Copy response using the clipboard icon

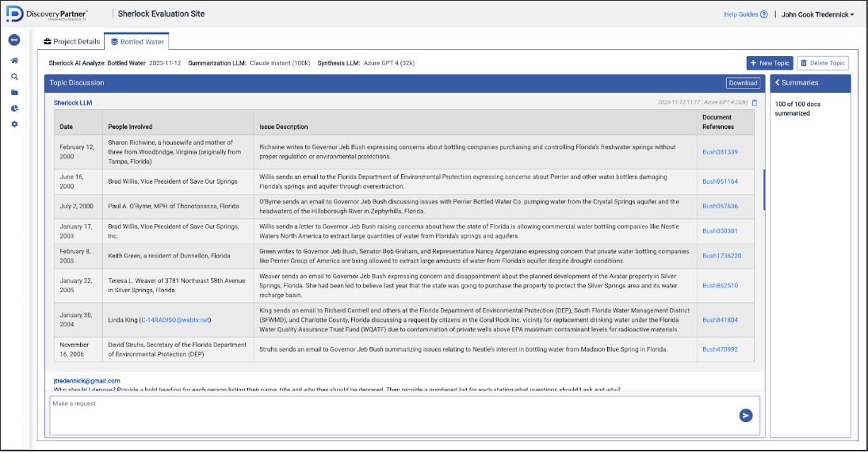[755, 102]
